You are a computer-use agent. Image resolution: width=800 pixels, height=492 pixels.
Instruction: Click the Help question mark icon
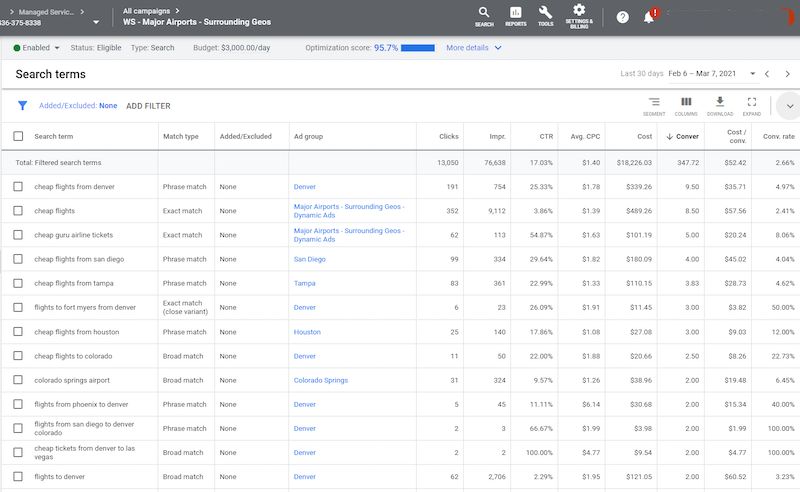[622, 17]
